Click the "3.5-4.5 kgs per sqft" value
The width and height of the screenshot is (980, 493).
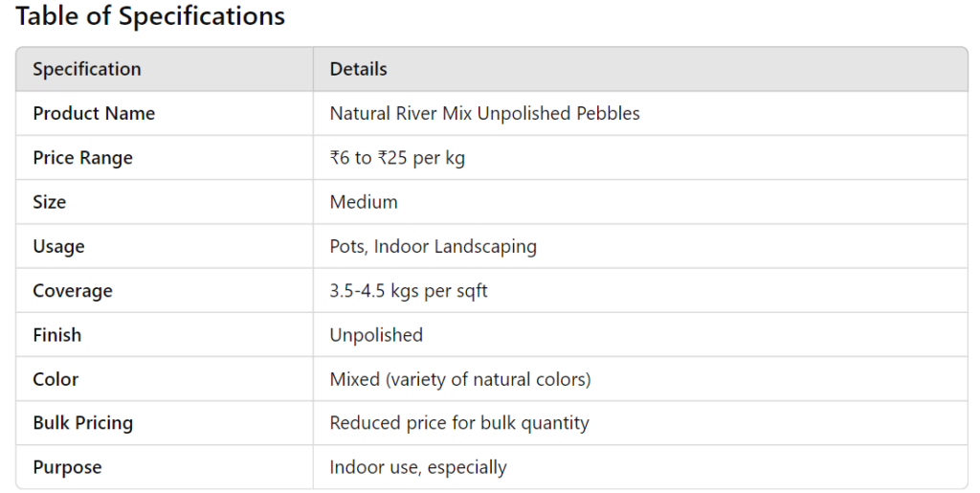click(409, 291)
